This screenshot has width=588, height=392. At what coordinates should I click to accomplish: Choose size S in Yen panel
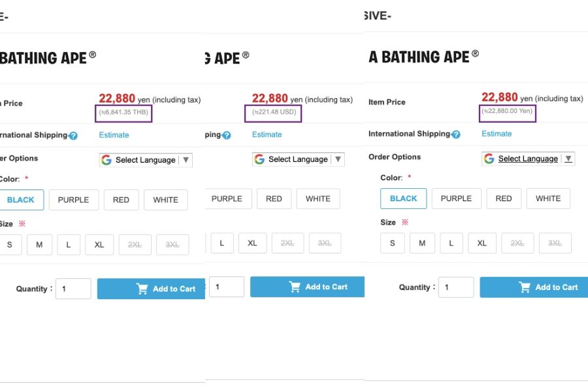(393, 243)
